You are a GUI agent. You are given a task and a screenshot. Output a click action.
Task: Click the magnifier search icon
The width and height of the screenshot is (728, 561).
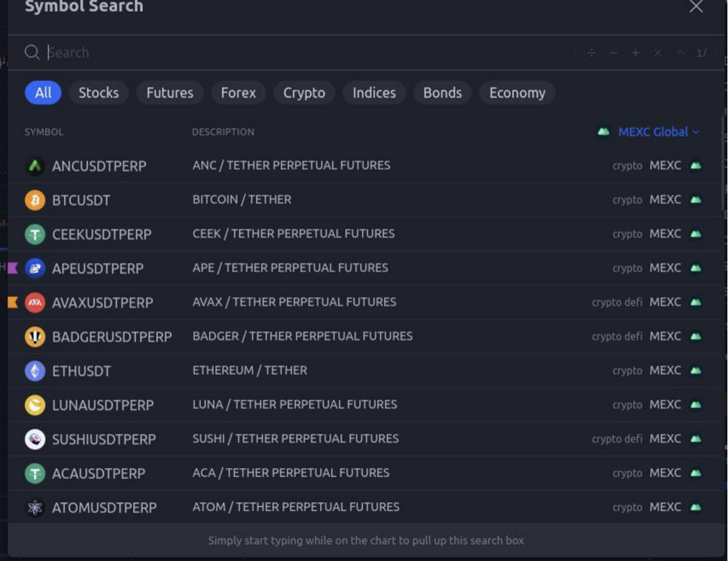click(x=32, y=52)
